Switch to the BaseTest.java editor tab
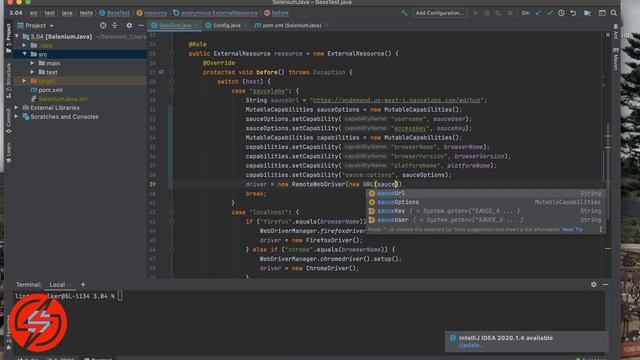Screen dimensions: 640x360 [x=175, y=25]
